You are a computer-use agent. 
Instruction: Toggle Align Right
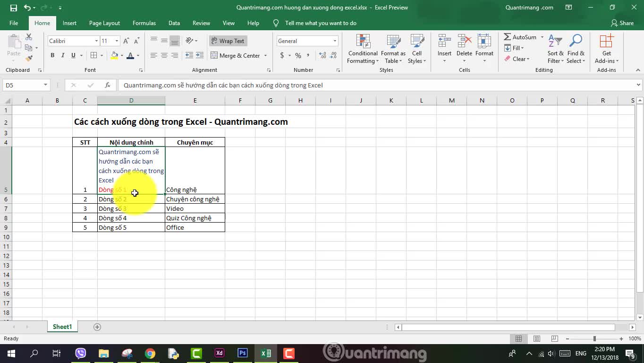[174, 55]
